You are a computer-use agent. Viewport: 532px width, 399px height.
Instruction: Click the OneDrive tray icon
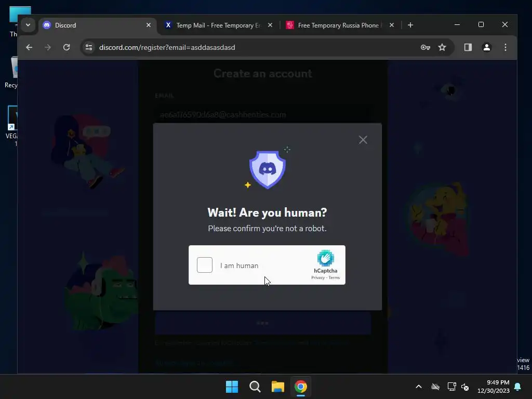(435, 387)
